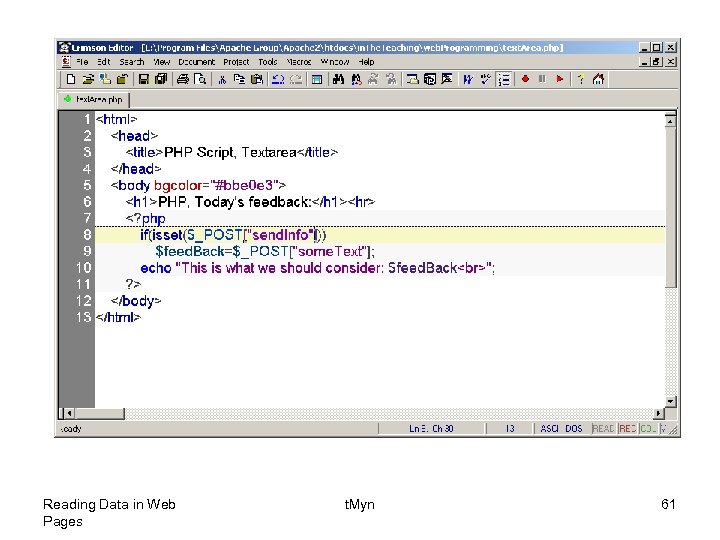The height and width of the screenshot is (540, 720).
Task: Click the horizontal scrollbar left arrow
Action: coord(69,413)
